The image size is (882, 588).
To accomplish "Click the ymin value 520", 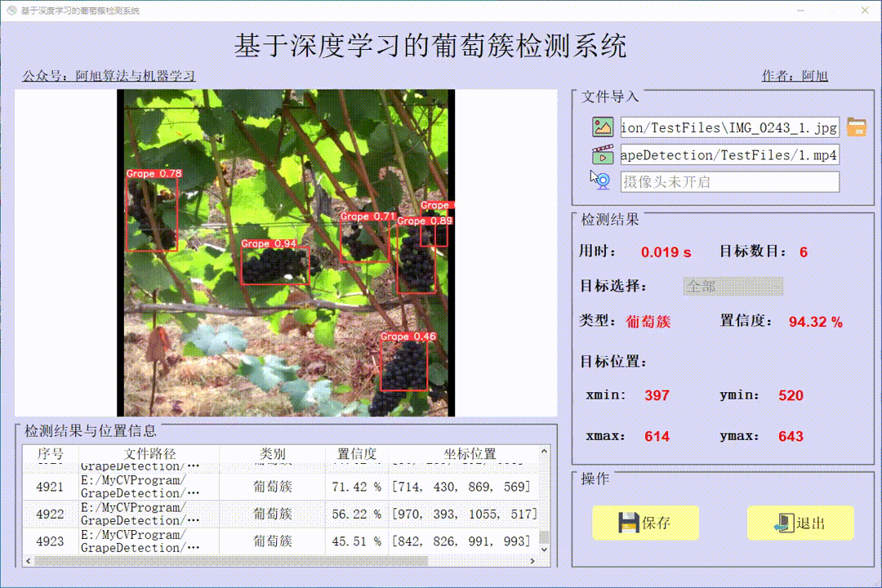I will coord(791,395).
